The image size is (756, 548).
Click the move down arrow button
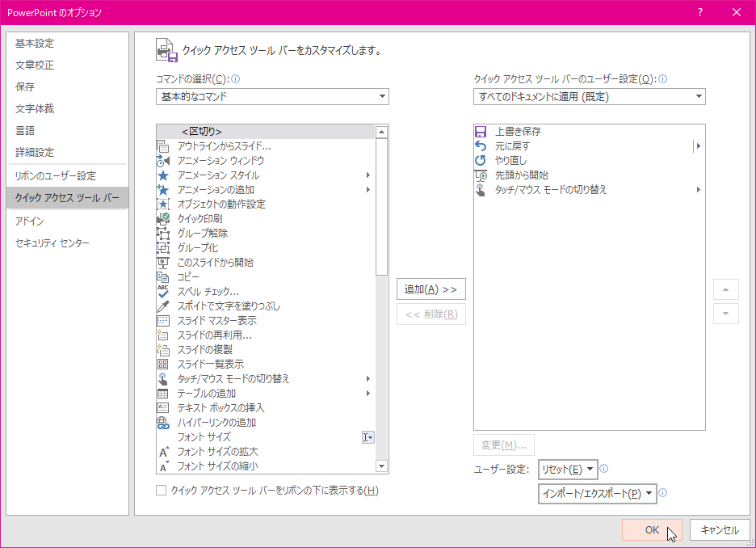[x=725, y=314]
